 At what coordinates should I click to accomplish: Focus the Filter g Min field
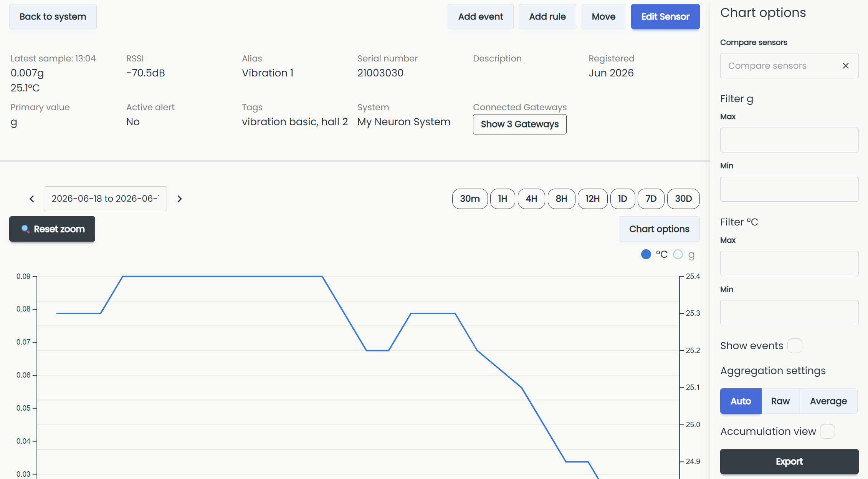789,189
